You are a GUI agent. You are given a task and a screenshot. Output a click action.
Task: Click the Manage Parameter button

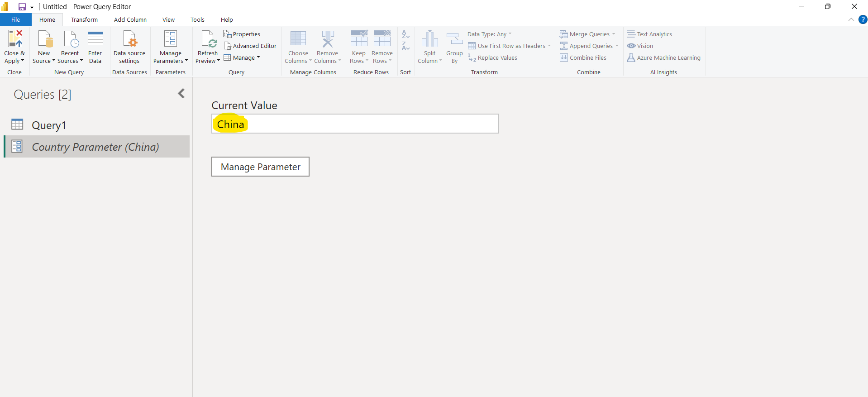pyautogui.click(x=260, y=167)
